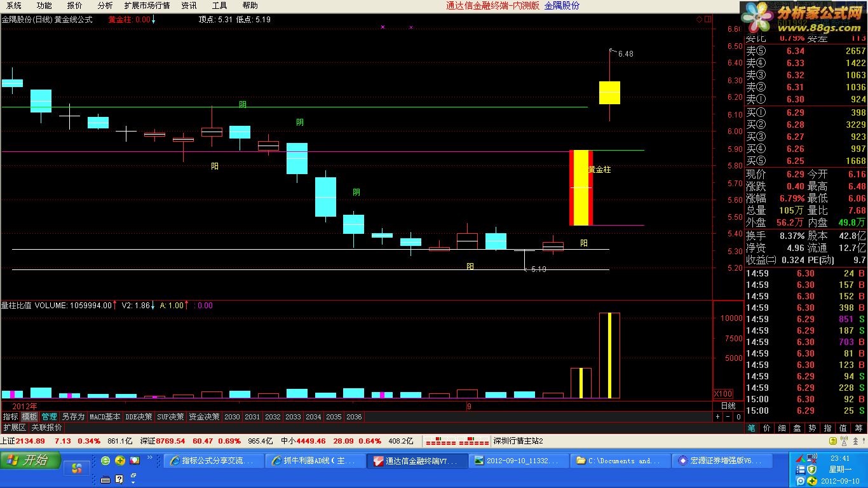Click the language bar help question icon

pyautogui.click(x=119, y=479)
